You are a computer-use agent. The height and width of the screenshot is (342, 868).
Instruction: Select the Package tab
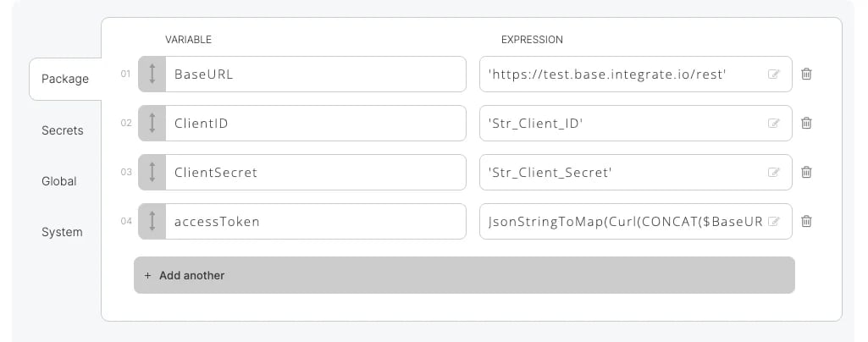65,79
